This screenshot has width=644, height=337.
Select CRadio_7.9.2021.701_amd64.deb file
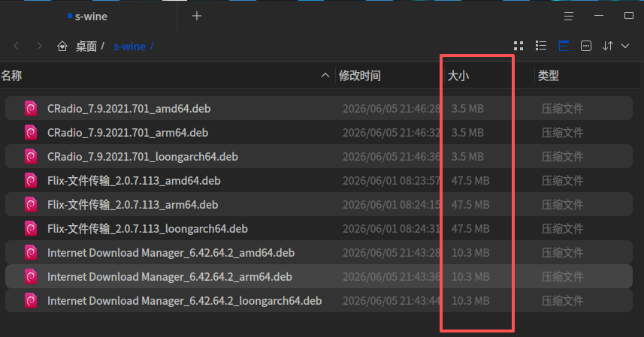(x=319, y=108)
